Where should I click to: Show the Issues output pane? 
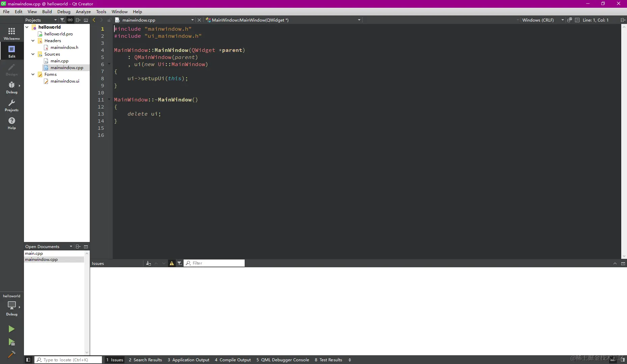115,360
